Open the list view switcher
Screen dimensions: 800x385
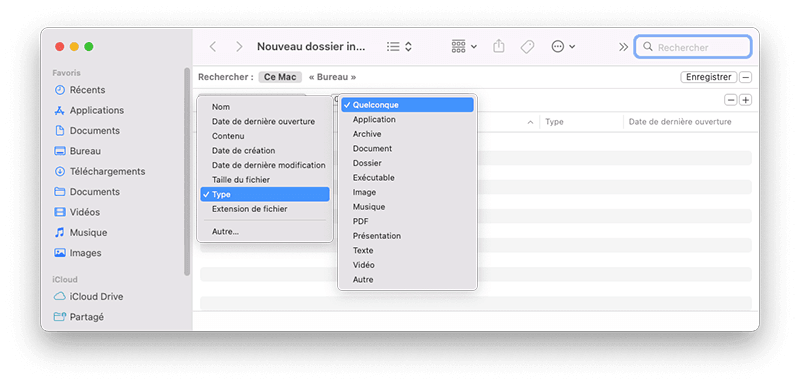coord(399,47)
